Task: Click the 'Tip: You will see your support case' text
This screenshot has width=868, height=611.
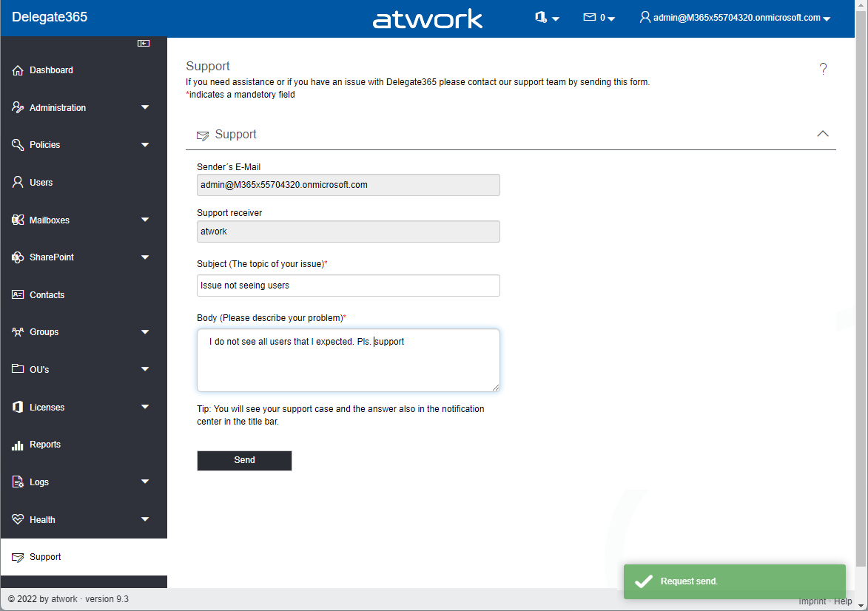Action: (340, 415)
